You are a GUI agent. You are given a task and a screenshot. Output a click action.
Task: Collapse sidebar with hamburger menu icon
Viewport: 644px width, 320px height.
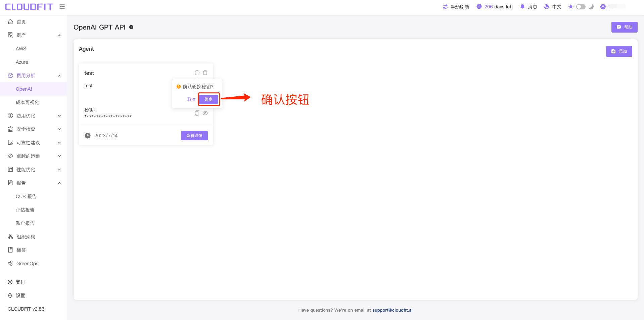click(x=62, y=6)
